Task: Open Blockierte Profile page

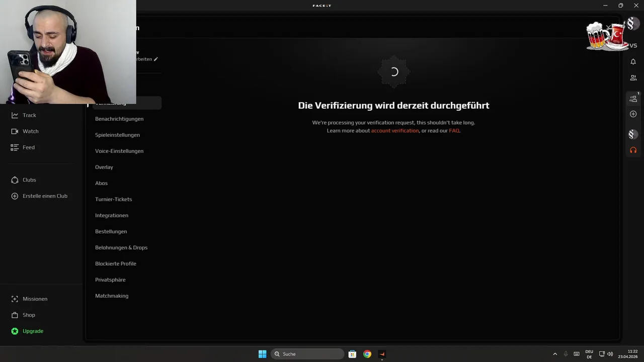Action: point(116,263)
